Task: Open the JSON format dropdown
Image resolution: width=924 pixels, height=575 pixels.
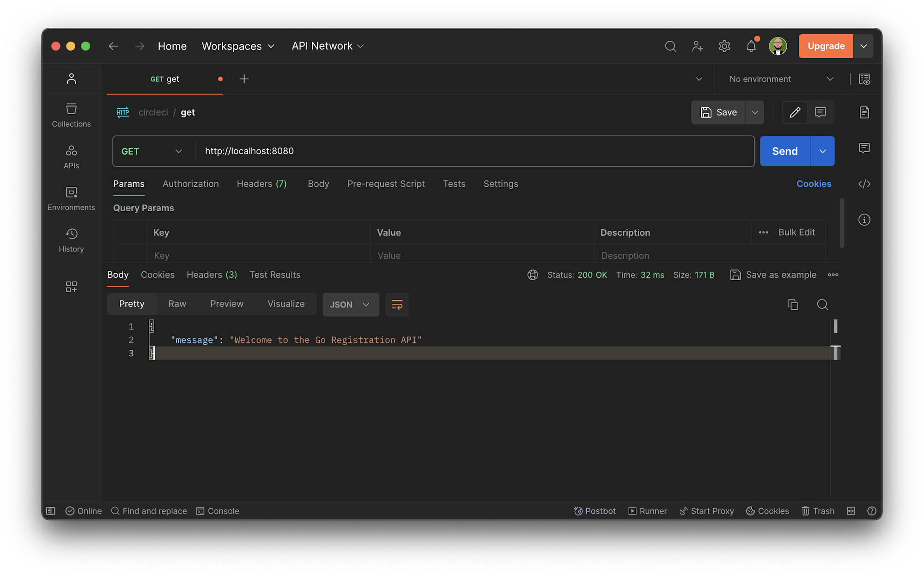Action: pos(350,304)
